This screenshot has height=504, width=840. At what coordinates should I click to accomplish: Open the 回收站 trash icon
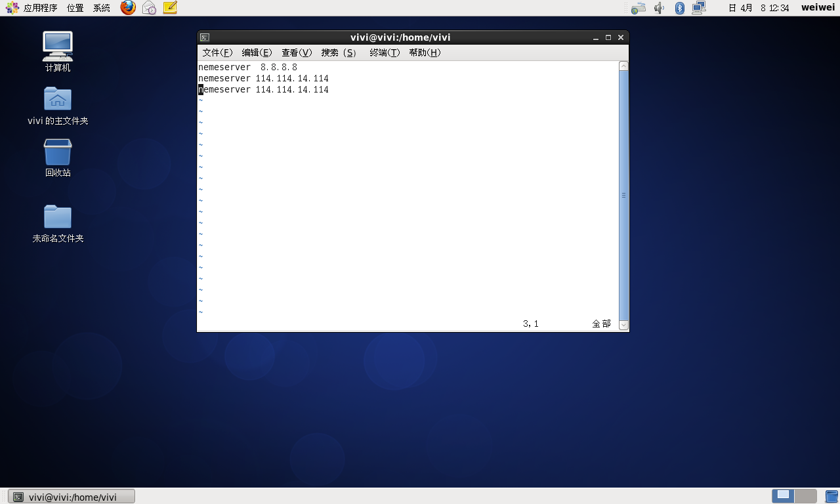pos(58,158)
